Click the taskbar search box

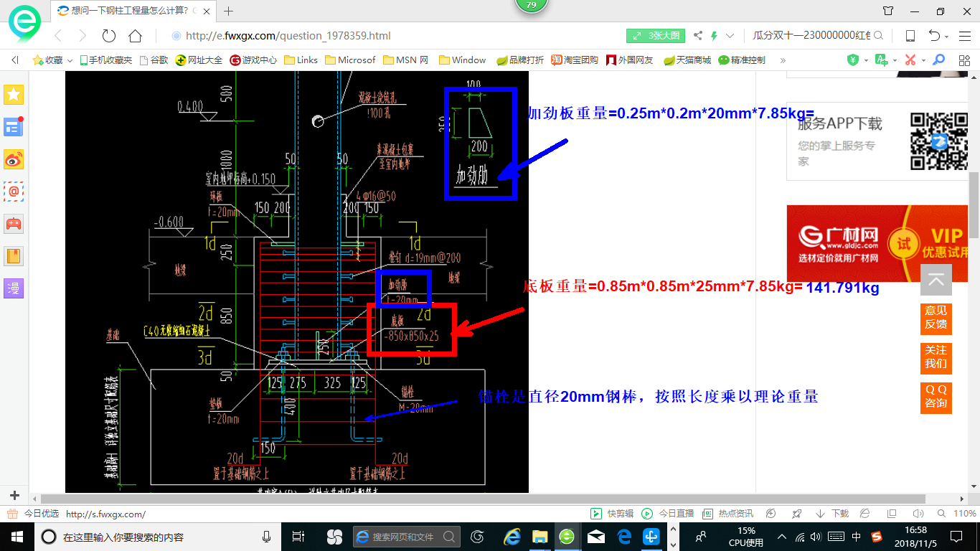click(x=158, y=536)
